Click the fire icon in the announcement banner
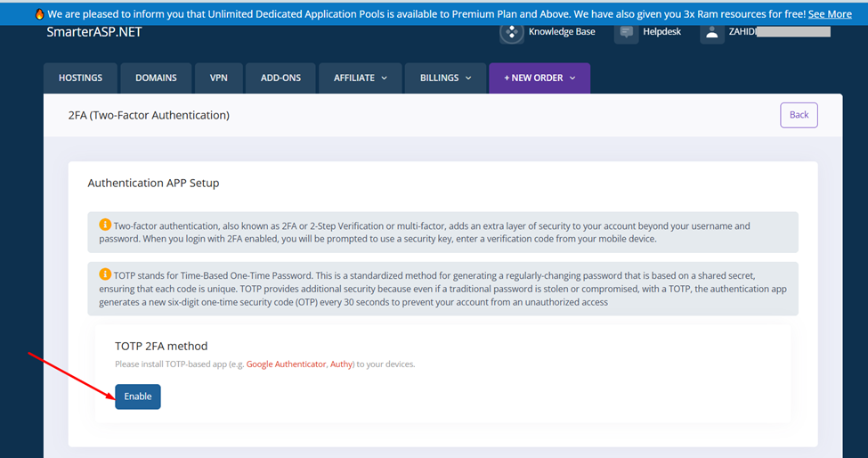The image size is (868, 458). (39, 14)
